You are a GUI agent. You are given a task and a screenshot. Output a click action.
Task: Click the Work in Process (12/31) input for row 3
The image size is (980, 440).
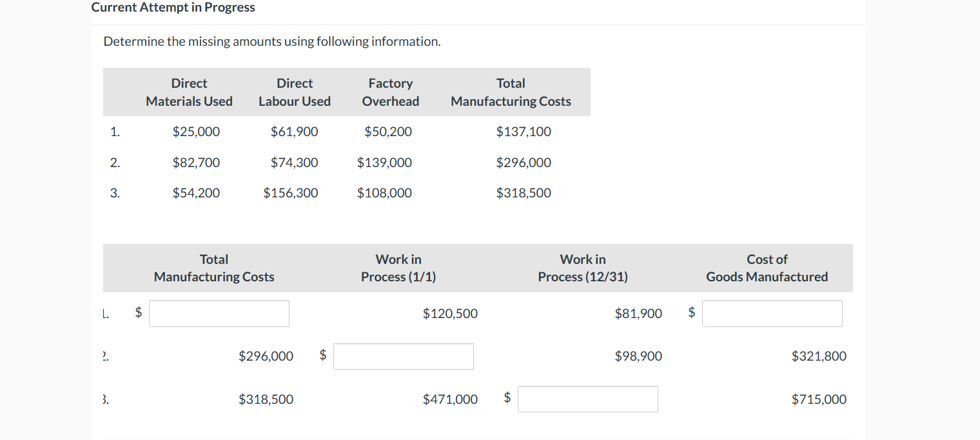point(587,399)
